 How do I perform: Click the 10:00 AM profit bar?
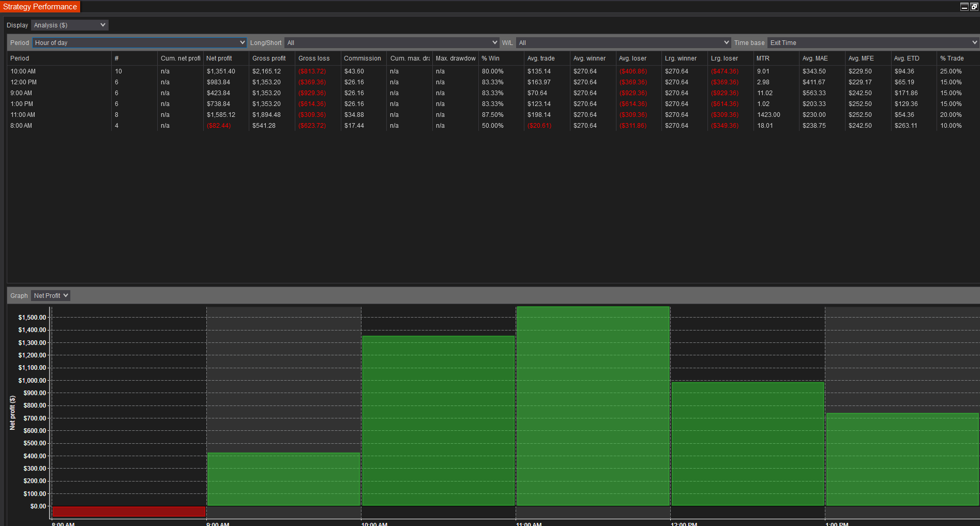[439, 421]
